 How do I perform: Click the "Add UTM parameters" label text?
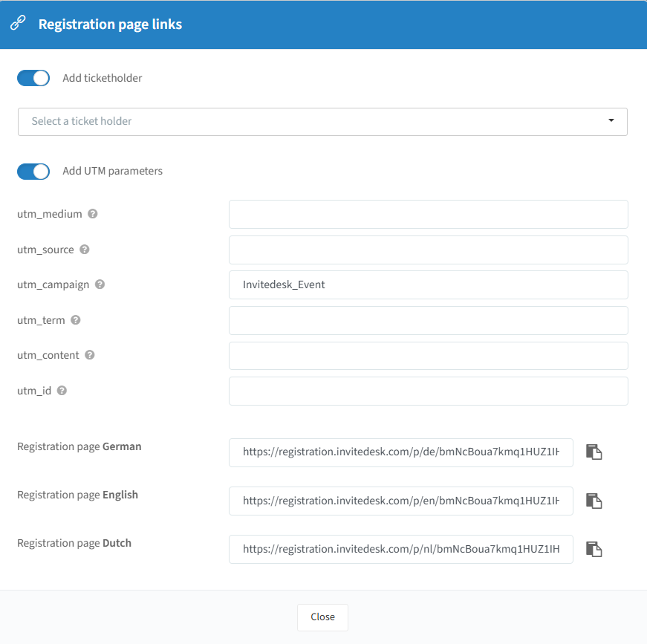click(113, 171)
